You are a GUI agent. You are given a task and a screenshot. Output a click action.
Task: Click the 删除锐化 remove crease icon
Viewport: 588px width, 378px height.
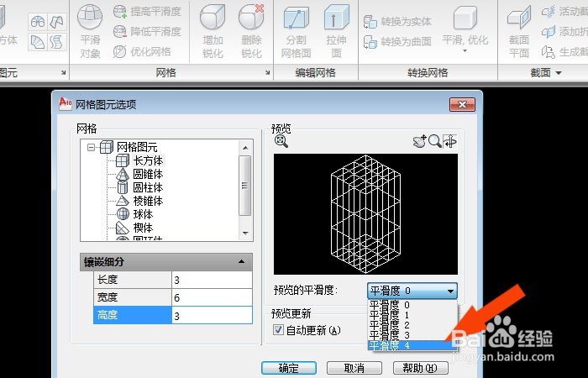pos(251,18)
